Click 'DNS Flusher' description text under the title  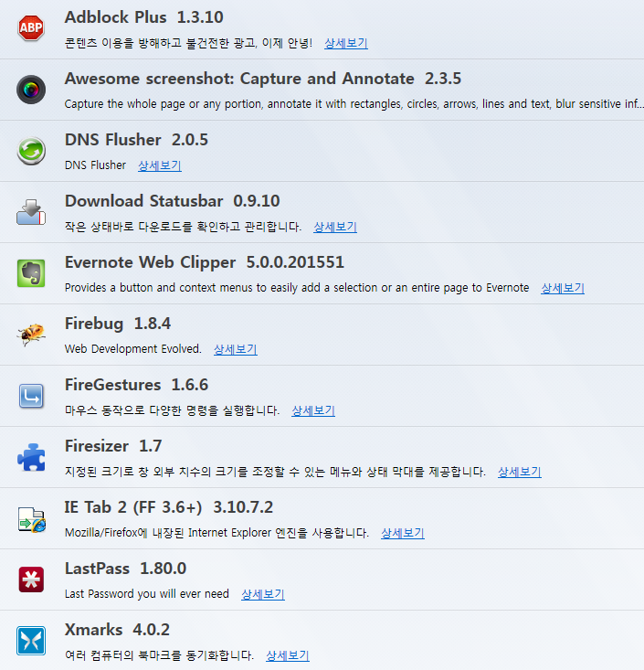click(95, 165)
